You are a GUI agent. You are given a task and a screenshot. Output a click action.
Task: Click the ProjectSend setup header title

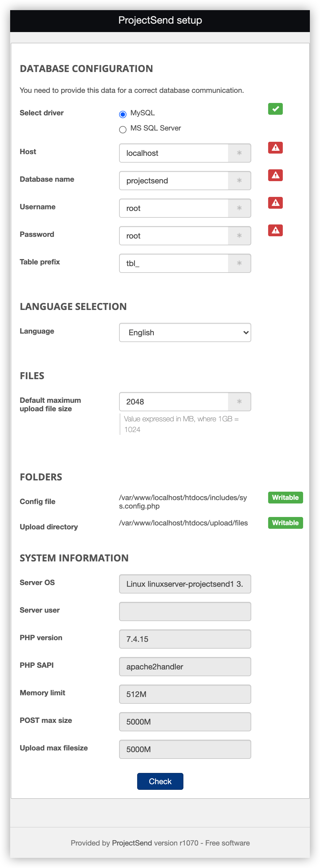(160, 20)
